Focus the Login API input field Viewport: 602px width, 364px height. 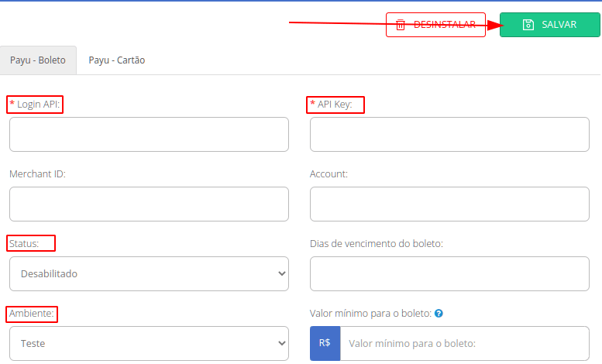click(x=149, y=135)
